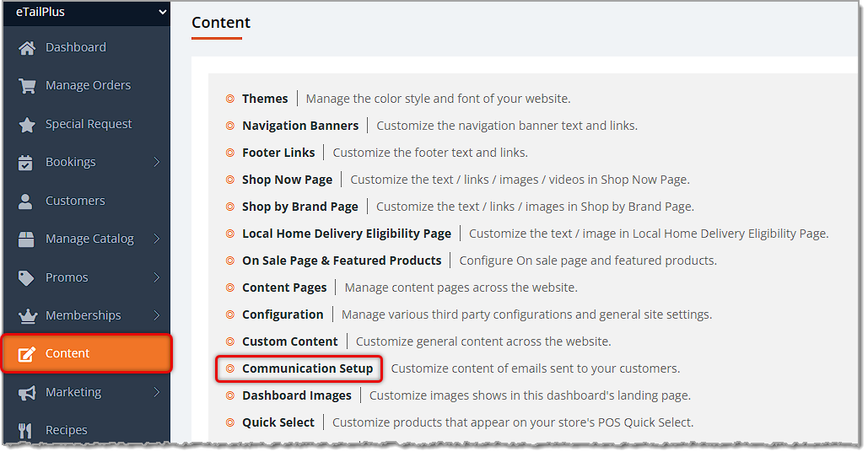This screenshot has width=868, height=457.
Task: Click the bullet icon beside Content Pages
Action: 229,288
